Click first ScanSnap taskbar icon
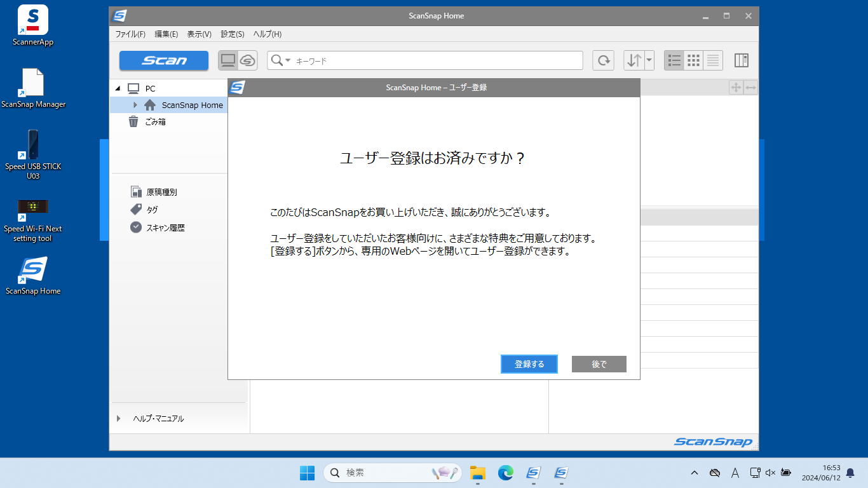Image resolution: width=868 pixels, height=488 pixels. (533, 473)
